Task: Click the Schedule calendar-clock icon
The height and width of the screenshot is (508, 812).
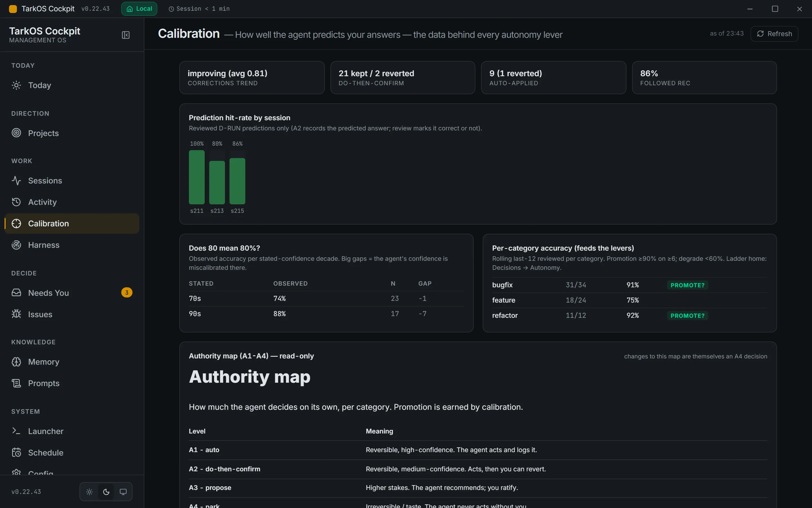Action: pos(16,453)
